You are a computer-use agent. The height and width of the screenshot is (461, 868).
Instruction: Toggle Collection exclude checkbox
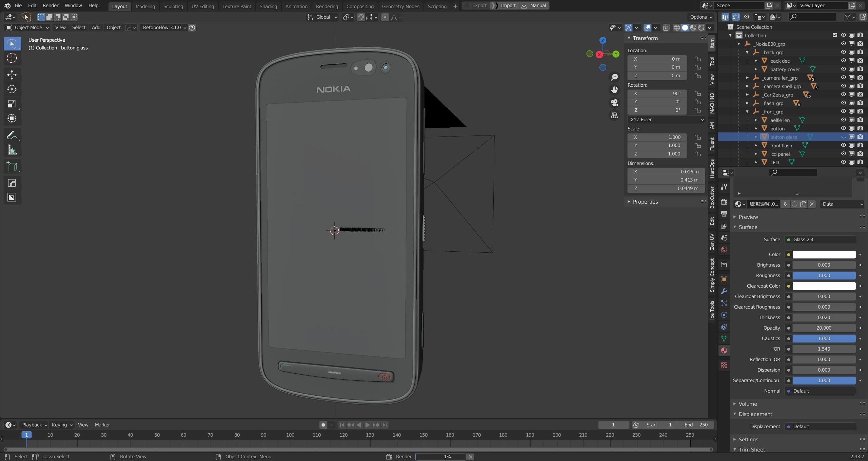click(x=835, y=35)
